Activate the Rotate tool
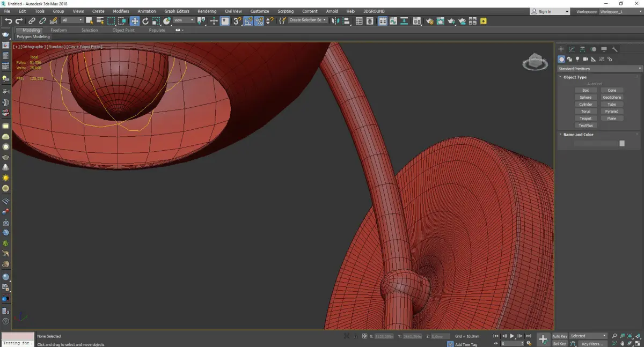Image resolution: width=644 pixels, height=347 pixels. pyautogui.click(x=145, y=21)
